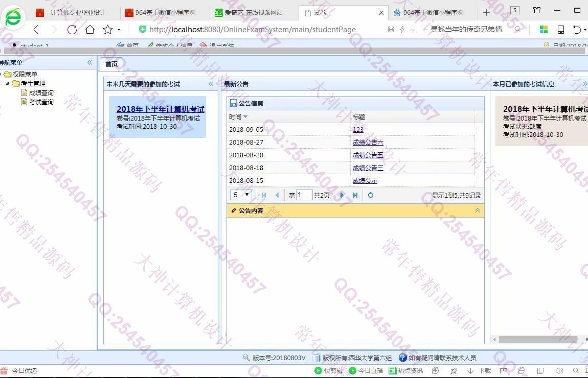The image size is (588, 378).
Task: Go to next page of announcements
Action: 342,195
